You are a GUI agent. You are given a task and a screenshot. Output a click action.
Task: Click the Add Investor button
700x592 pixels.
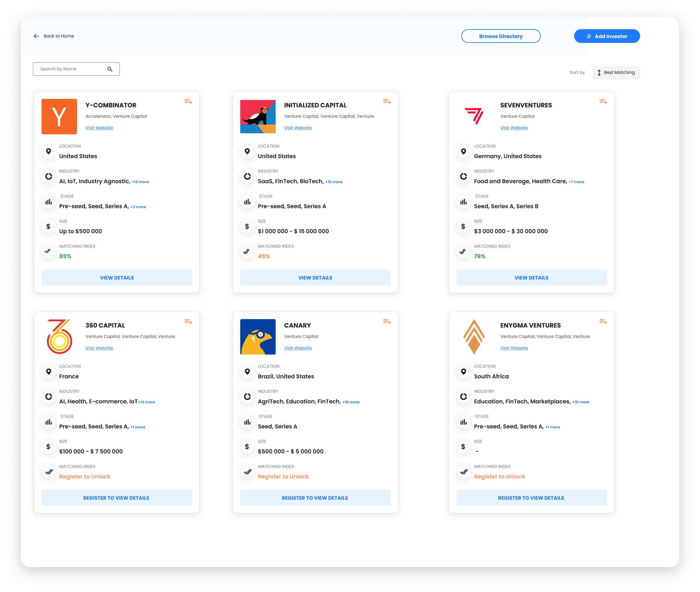607,36
